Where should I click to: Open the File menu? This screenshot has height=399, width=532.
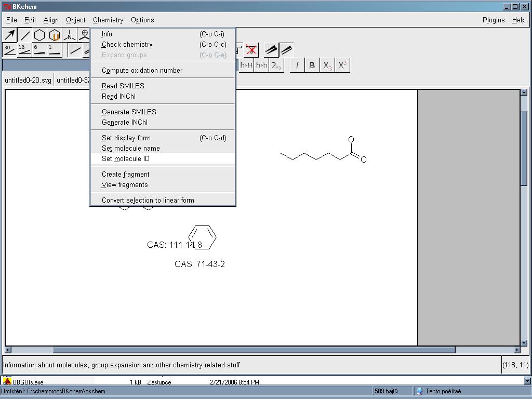point(11,20)
